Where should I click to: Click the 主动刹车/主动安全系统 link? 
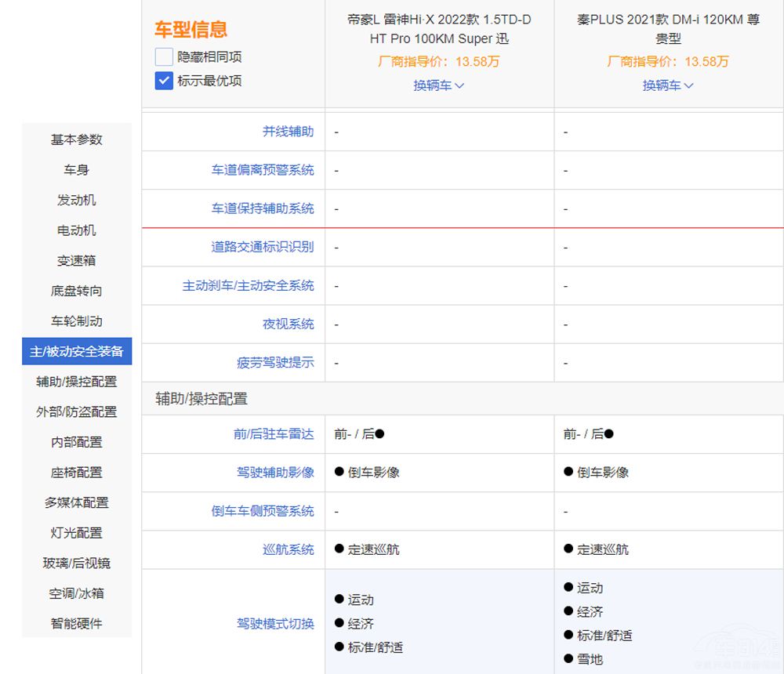[x=248, y=285]
